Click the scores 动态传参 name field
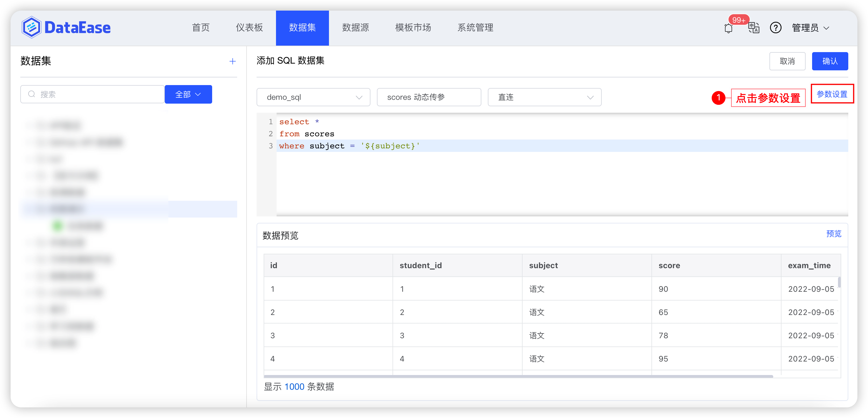Image resolution: width=868 pixels, height=418 pixels. click(429, 97)
